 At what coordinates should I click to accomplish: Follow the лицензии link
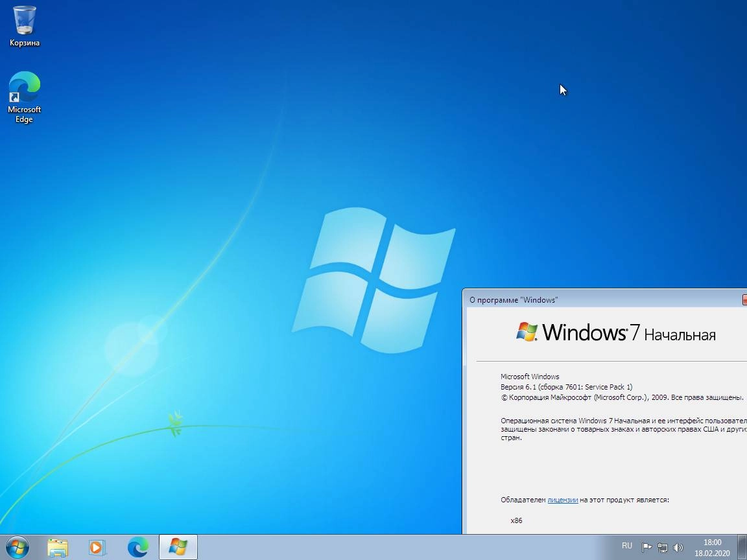click(563, 500)
